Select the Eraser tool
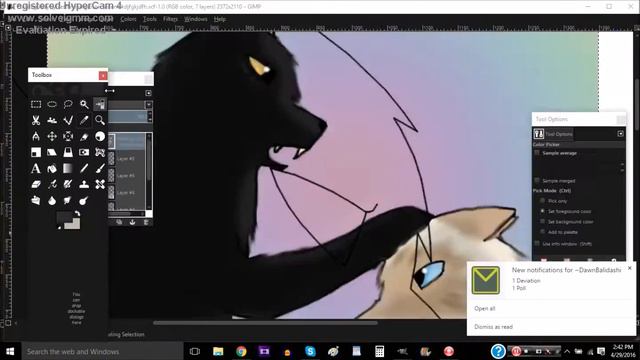Screen dimensions: 640x360 click(x=36, y=184)
